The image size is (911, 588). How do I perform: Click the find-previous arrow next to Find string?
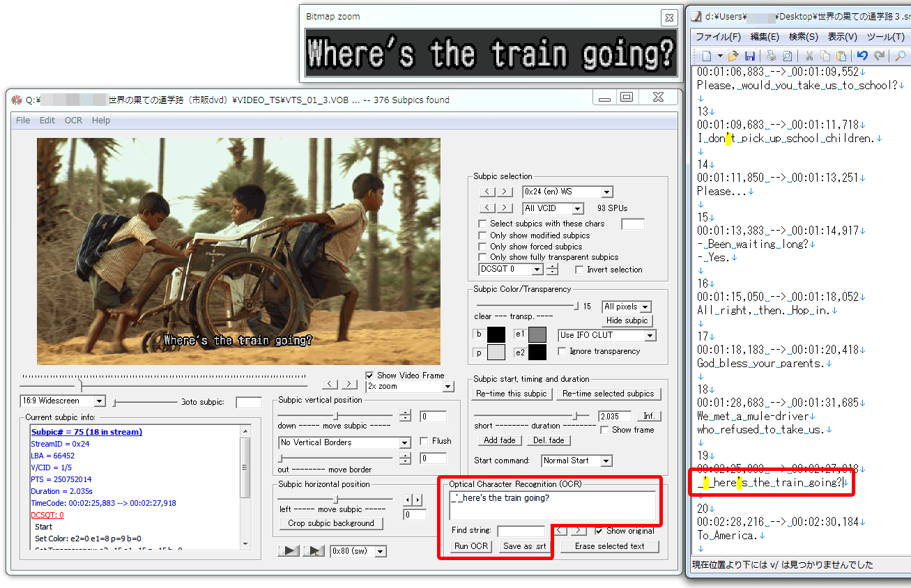pyautogui.click(x=560, y=531)
